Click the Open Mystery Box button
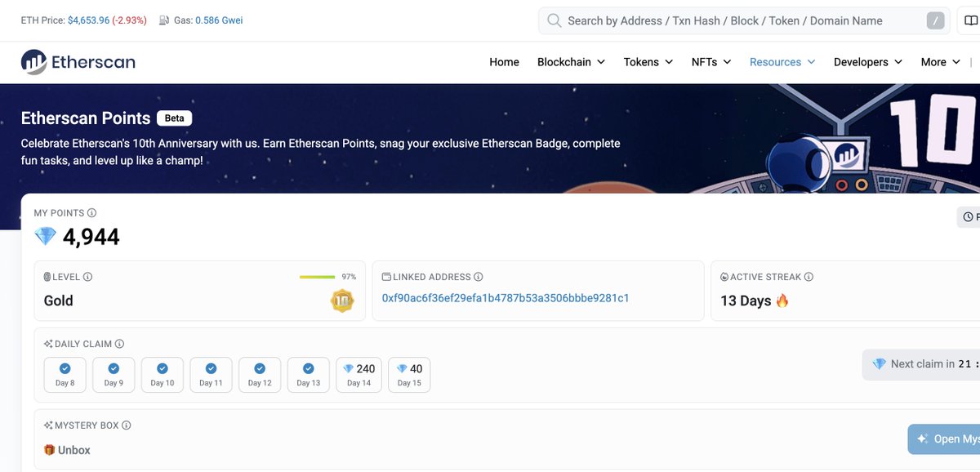The image size is (980, 472). [x=944, y=439]
